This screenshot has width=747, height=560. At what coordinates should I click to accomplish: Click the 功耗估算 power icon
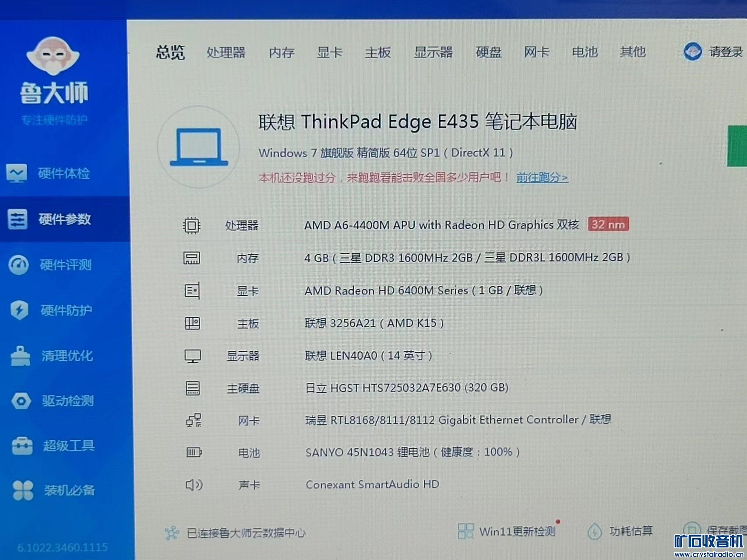tap(594, 532)
